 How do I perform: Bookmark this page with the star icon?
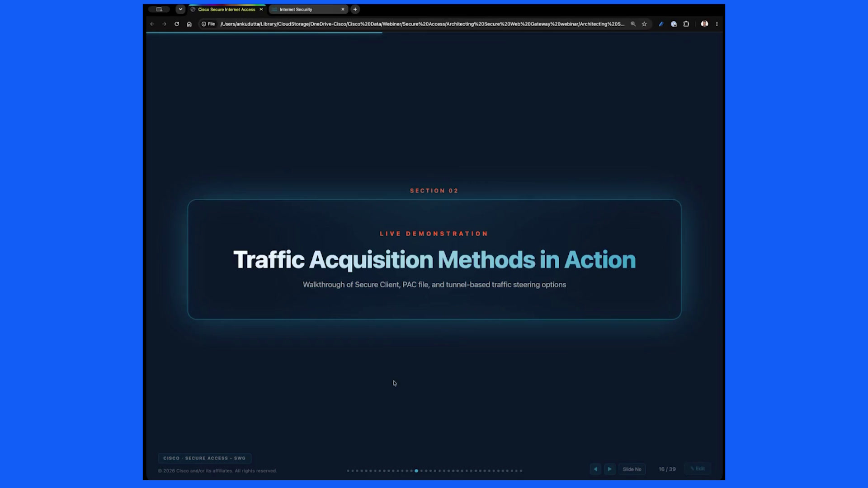pos(644,24)
